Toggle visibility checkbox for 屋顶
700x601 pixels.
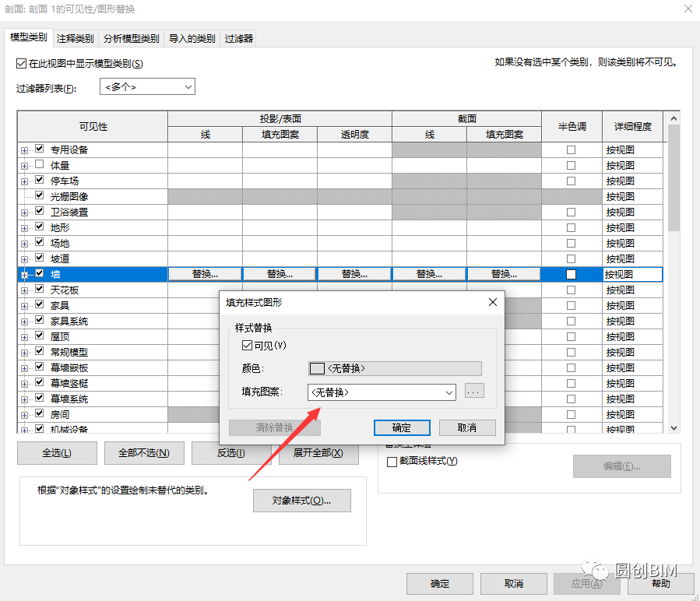pos(39,336)
